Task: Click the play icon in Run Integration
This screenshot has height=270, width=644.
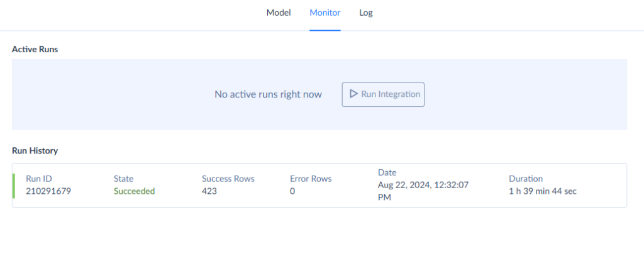Action: coord(353,94)
